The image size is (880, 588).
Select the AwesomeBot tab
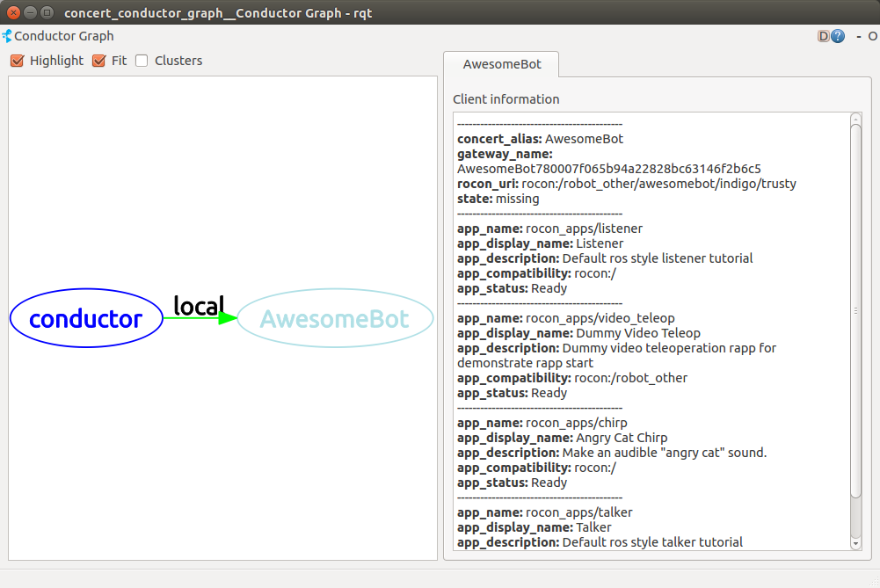(x=501, y=64)
